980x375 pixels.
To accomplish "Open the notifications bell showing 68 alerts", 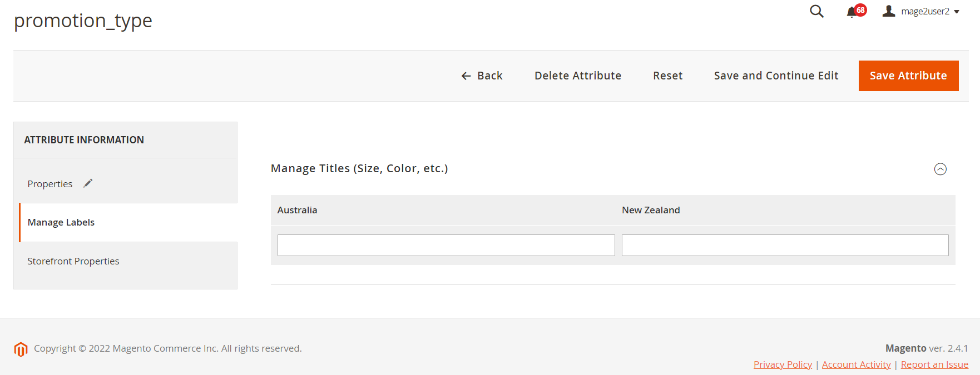I will coord(851,11).
